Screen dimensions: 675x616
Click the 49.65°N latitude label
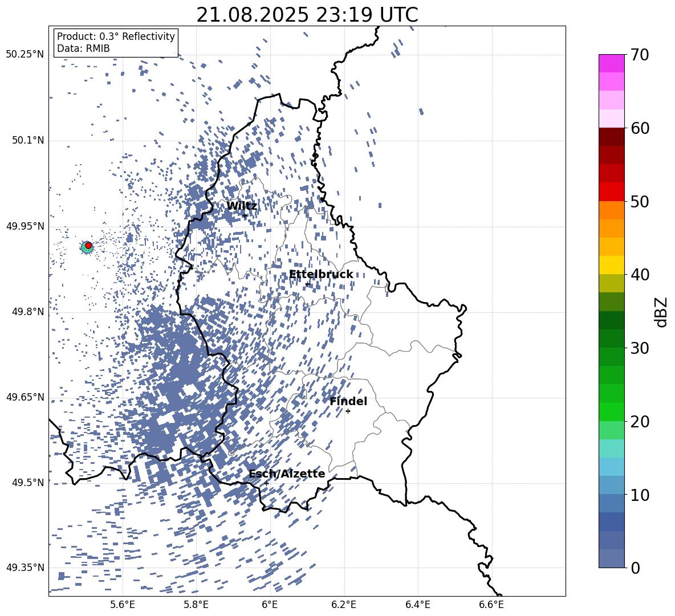25,397
